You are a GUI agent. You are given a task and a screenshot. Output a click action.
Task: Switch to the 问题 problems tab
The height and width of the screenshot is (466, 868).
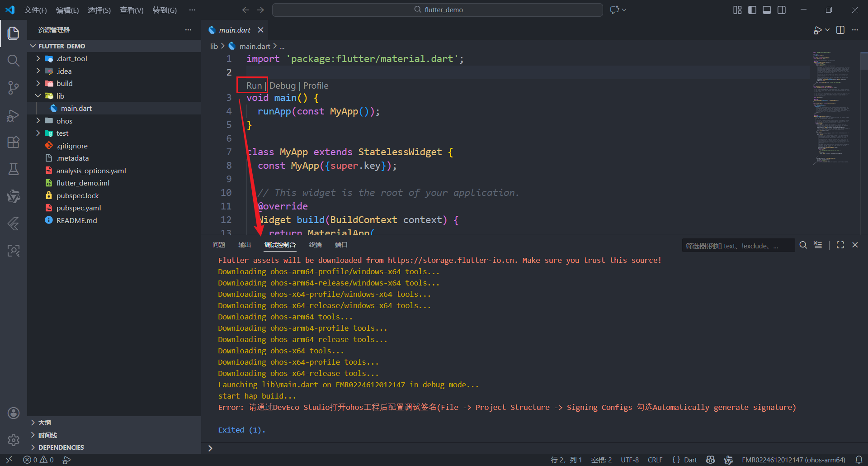point(219,245)
